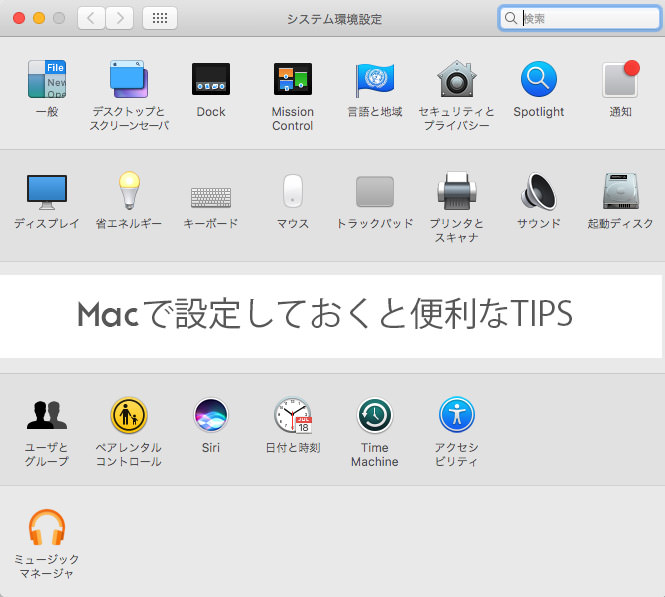Screen dimensions: 665x597
Task: Open 省エネルギー light bulb icon
Action: pyautogui.click(x=129, y=191)
